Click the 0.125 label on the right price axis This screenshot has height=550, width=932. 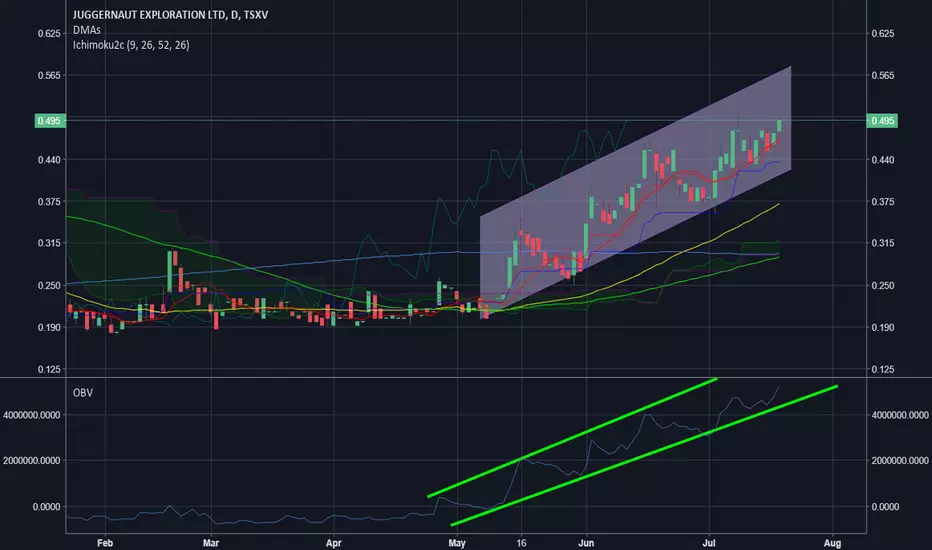click(x=883, y=369)
